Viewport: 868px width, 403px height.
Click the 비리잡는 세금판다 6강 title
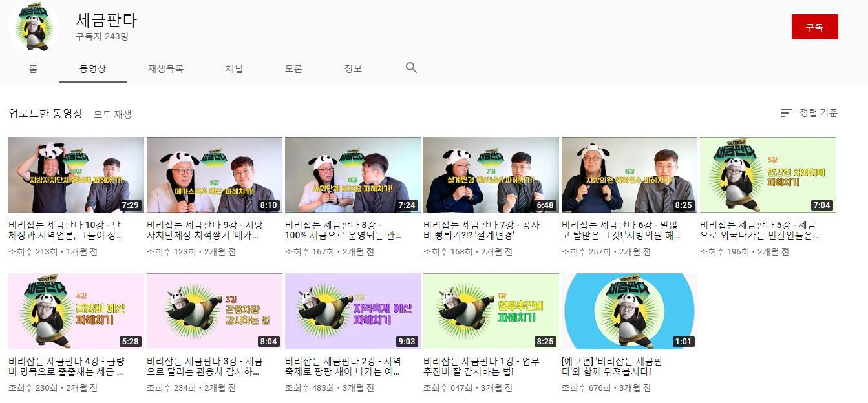coord(621,231)
